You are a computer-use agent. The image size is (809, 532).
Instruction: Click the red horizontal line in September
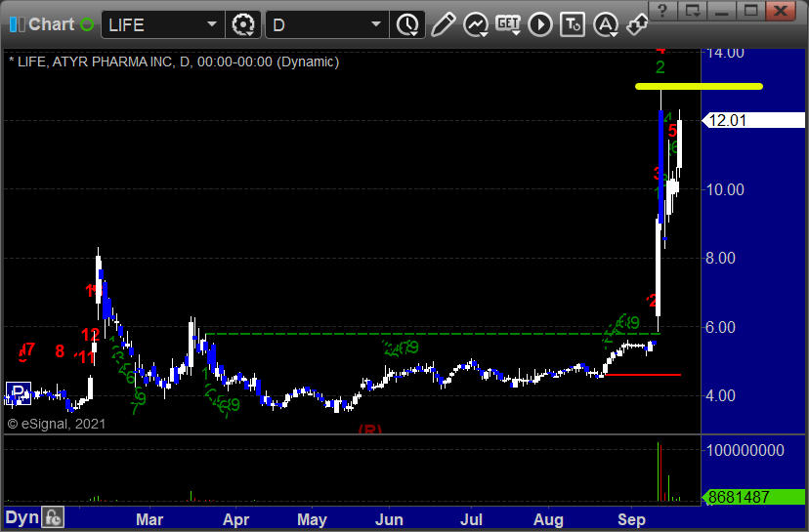coord(642,375)
